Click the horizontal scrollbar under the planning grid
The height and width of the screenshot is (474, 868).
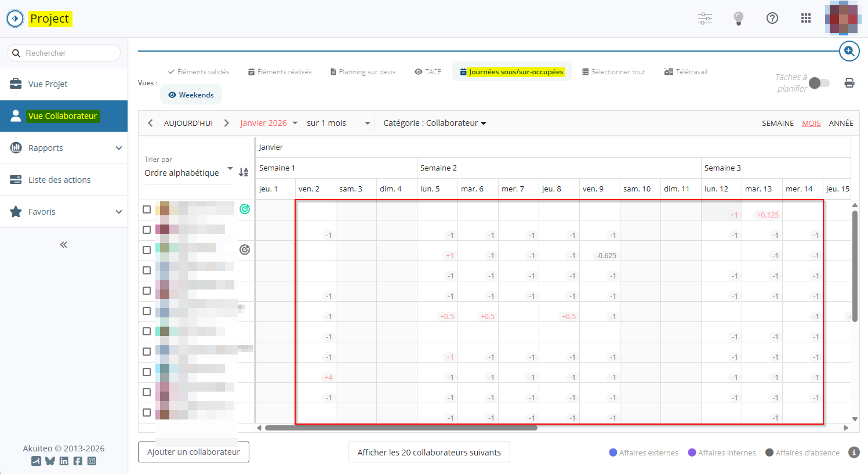coord(401,428)
